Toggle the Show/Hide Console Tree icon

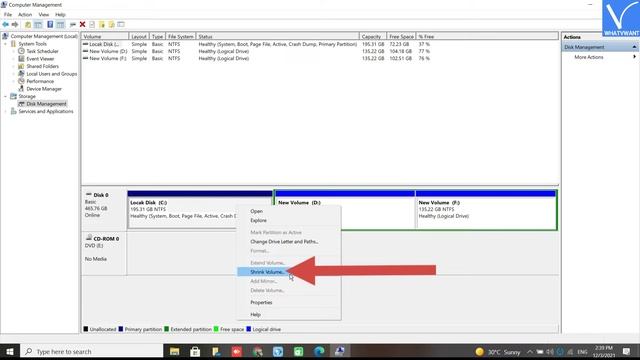coord(38,24)
